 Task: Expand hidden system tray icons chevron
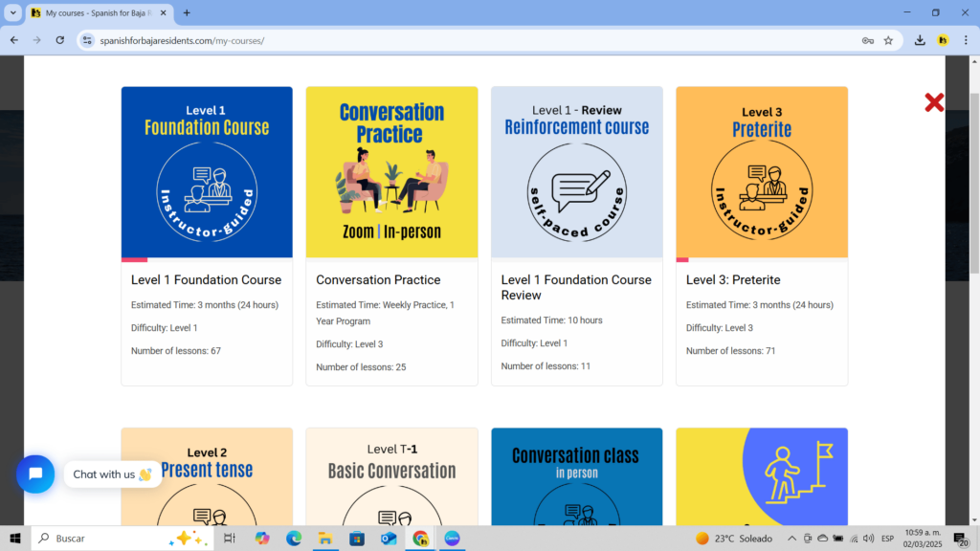(791, 538)
